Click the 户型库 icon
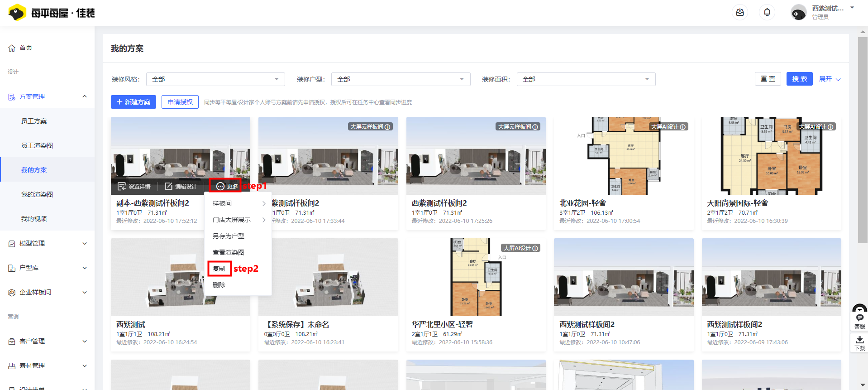Viewport: 868px width, 390px height. click(12, 268)
